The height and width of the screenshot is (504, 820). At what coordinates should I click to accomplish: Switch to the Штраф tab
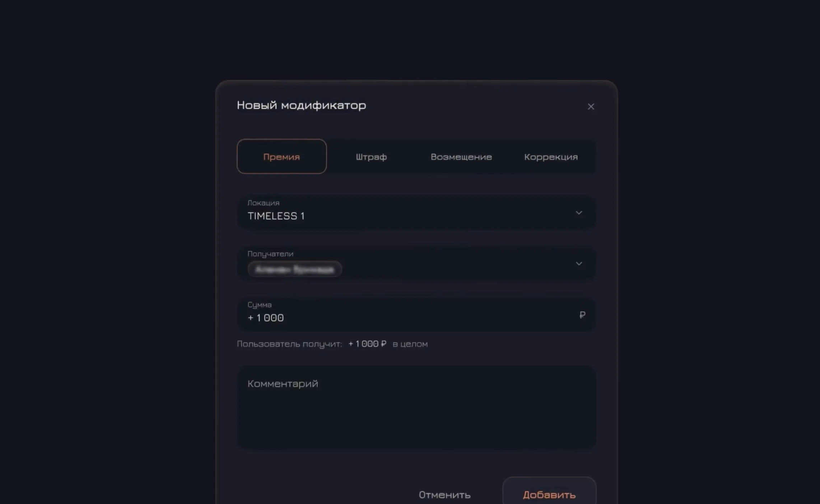371,157
